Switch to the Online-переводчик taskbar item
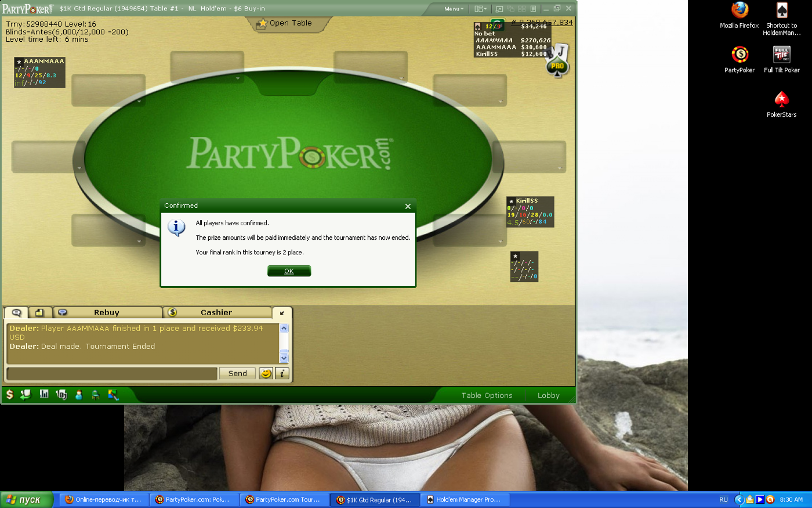The height and width of the screenshot is (508, 812). (103, 500)
